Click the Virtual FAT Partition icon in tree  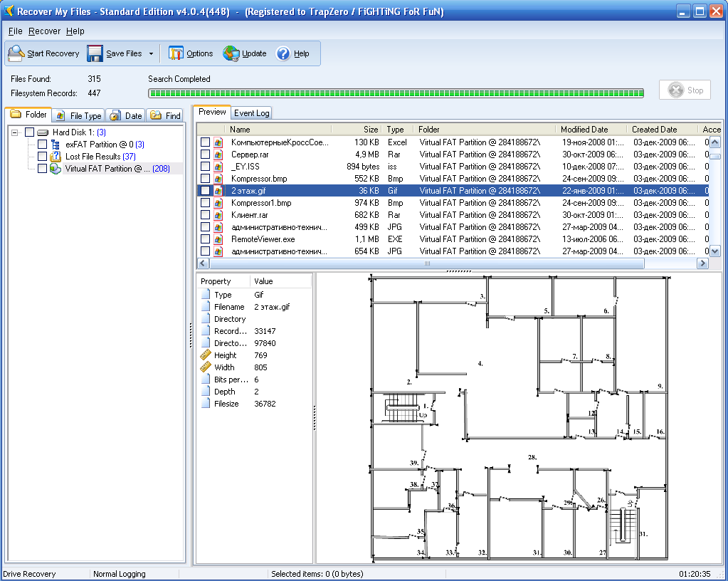point(56,169)
